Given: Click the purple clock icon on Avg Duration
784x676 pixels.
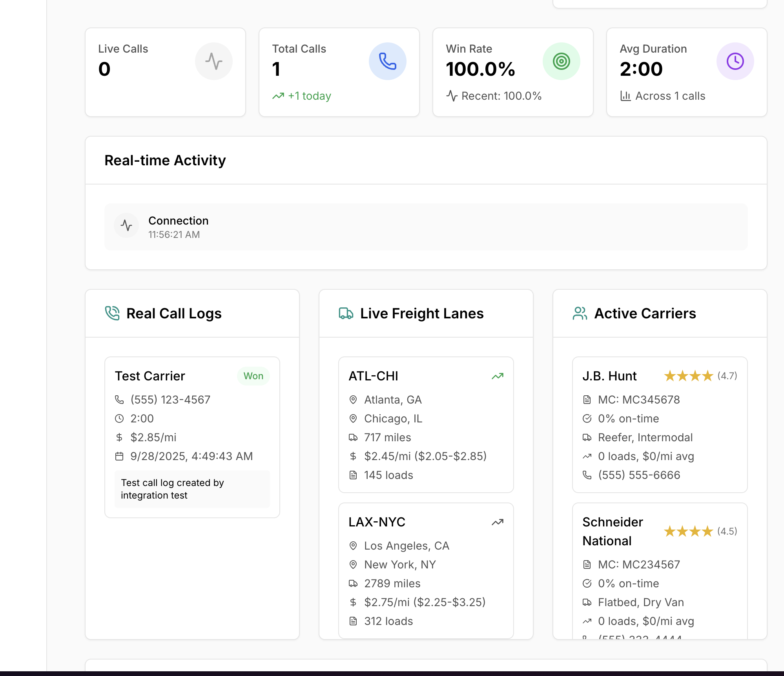Looking at the screenshot, I should point(735,61).
